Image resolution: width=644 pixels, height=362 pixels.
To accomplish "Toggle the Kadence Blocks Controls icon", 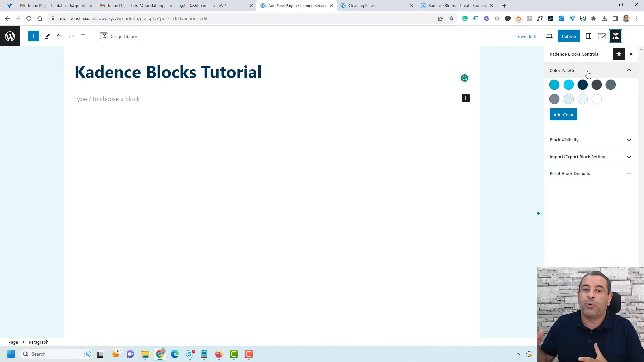I will (615, 36).
